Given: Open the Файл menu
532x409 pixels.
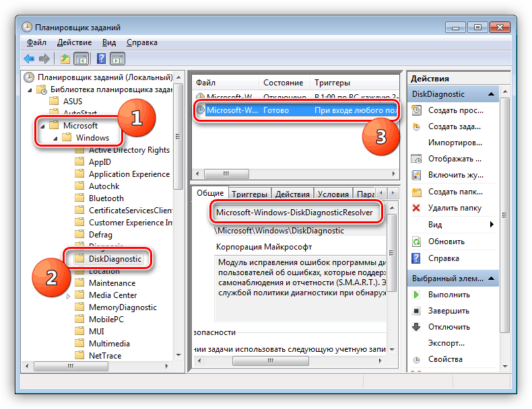Looking at the screenshot, I should pos(36,42).
